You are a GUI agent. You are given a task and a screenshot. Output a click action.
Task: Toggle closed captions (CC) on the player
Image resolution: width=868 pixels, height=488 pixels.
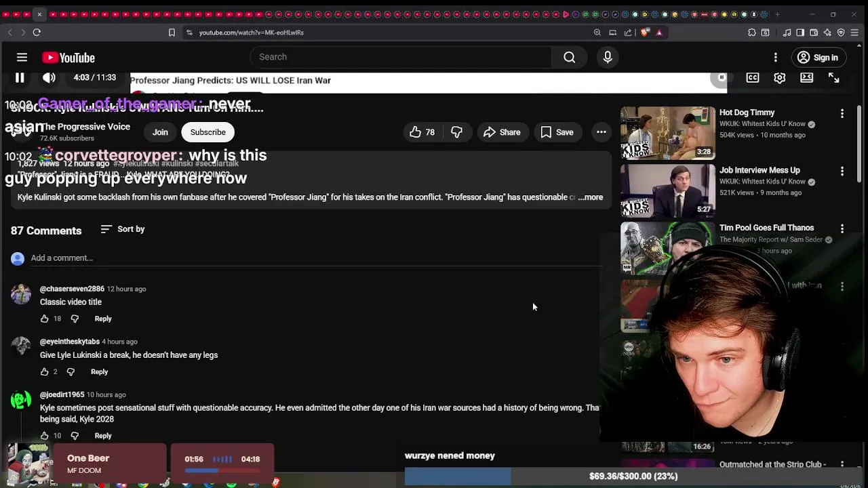(753, 78)
